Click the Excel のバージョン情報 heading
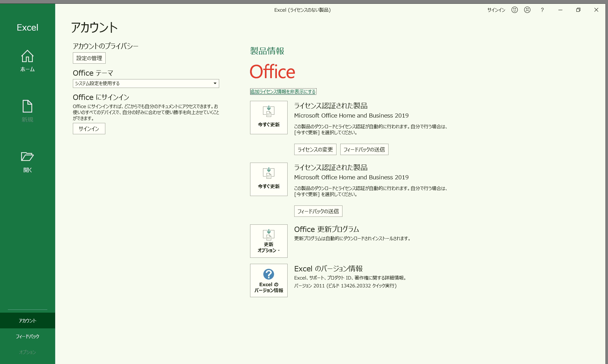The width and height of the screenshot is (608, 364). click(328, 269)
